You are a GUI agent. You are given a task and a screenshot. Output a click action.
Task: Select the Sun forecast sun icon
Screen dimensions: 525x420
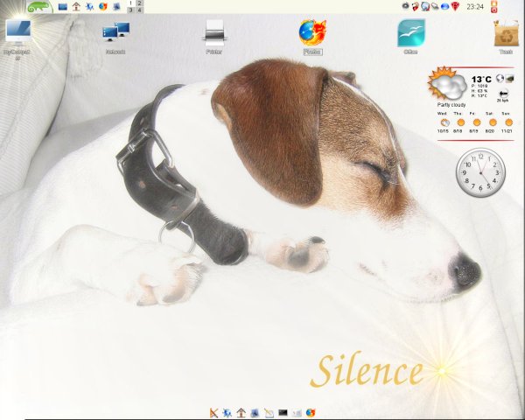pos(508,122)
